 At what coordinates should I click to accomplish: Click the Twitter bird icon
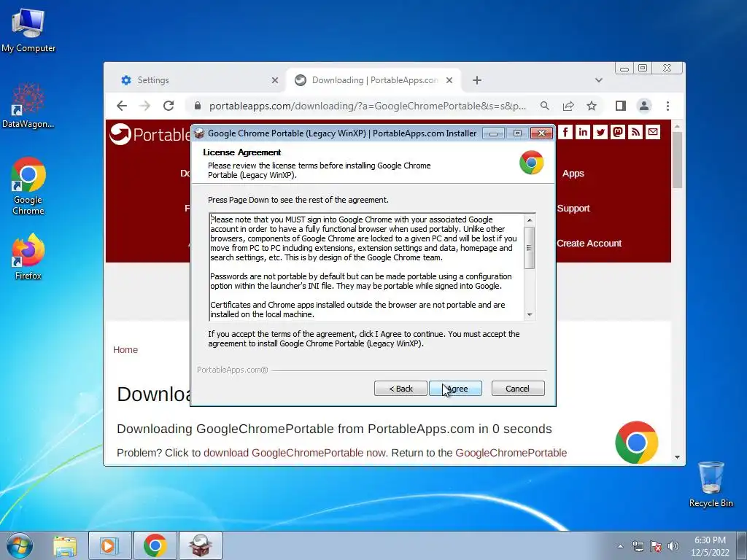[600, 132]
